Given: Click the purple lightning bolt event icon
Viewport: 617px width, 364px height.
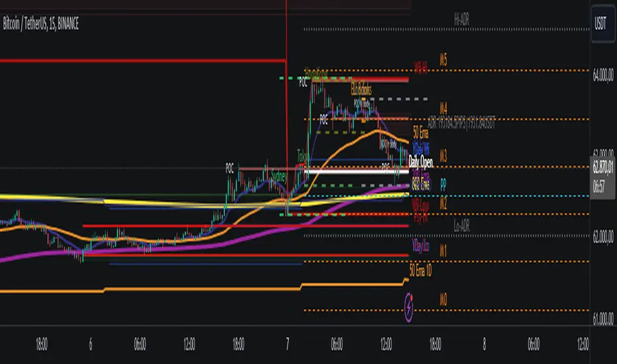Looking at the screenshot, I should 409,307.
